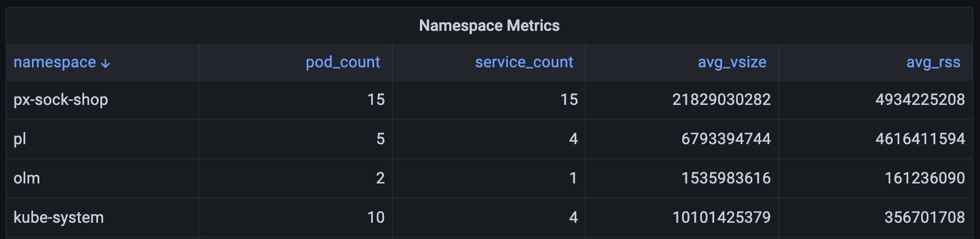Select the pl namespace cell

point(20,139)
